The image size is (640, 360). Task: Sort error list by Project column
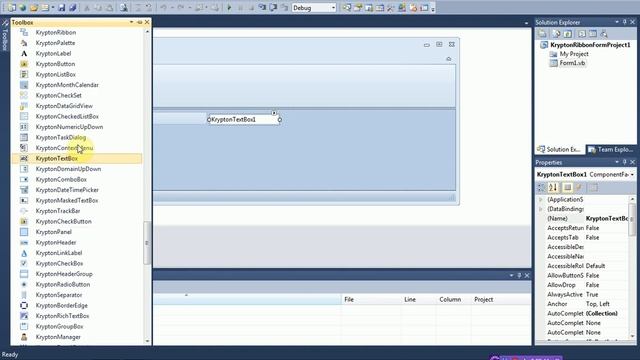[501, 300]
